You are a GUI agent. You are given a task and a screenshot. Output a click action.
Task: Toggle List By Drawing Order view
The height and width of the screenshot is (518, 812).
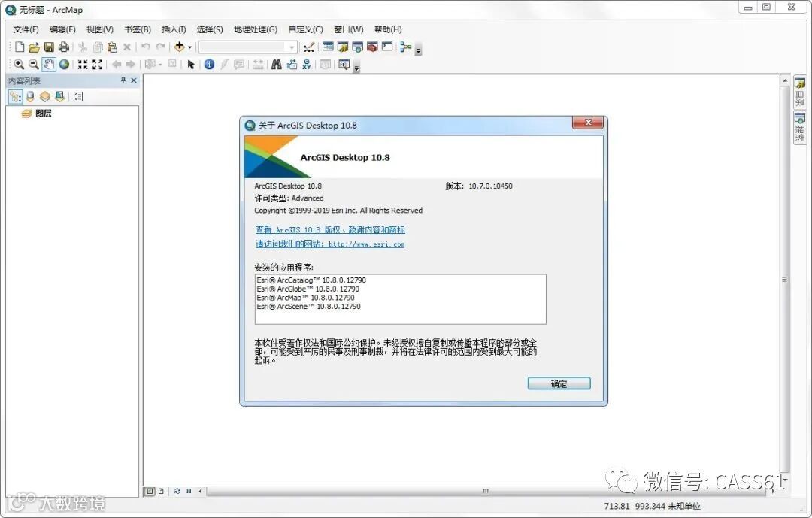(15, 97)
